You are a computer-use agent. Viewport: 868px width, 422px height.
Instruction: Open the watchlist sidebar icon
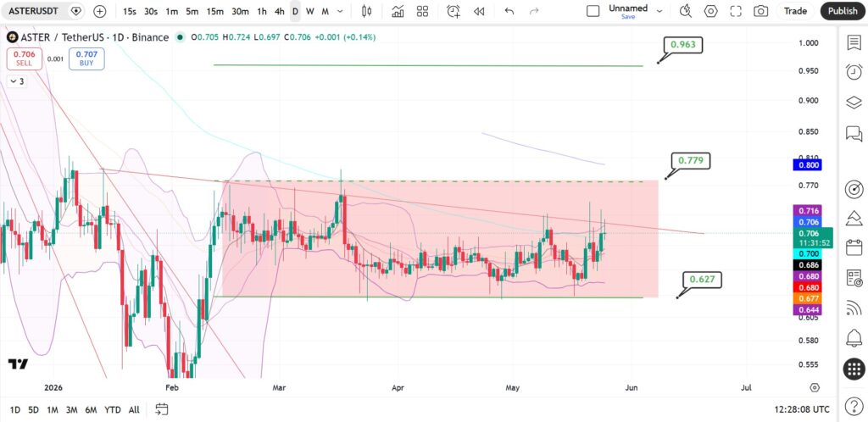pos(854,42)
